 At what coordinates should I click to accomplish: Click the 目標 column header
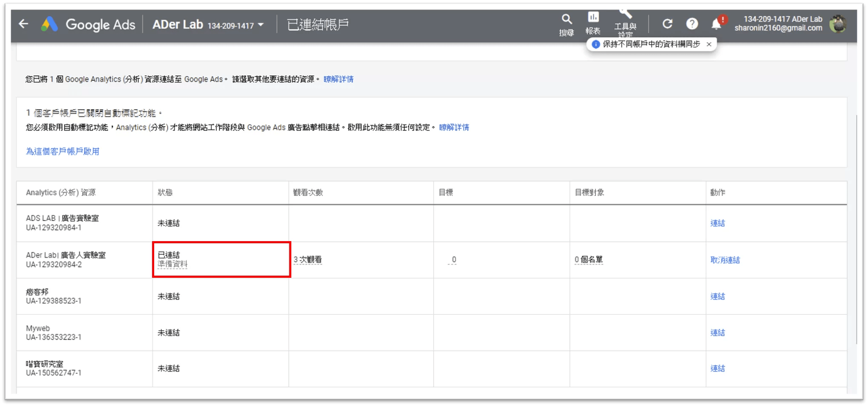446,193
